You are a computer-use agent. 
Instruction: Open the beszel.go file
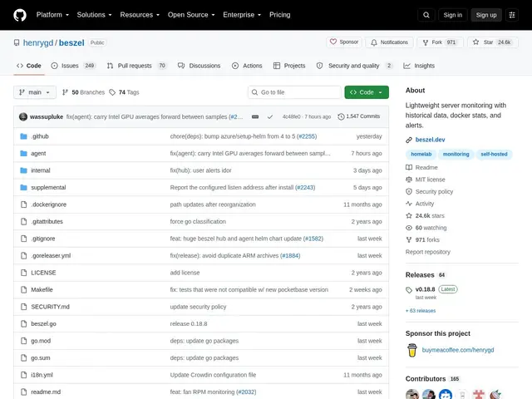pyautogui.click(x=44, y=323)
